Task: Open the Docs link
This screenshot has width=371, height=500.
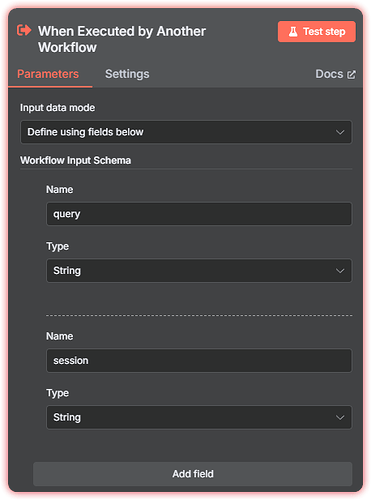Action: [x=335, y=74]
